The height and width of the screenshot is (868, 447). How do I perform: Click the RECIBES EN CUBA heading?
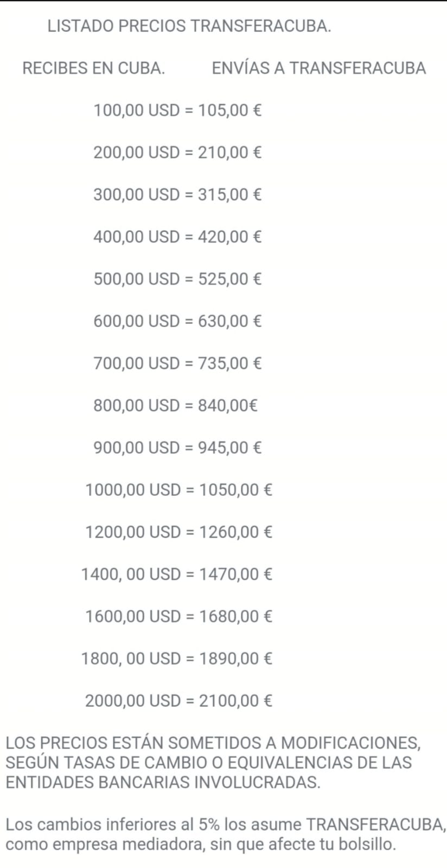pyautogui.click(x=93, y=68)
